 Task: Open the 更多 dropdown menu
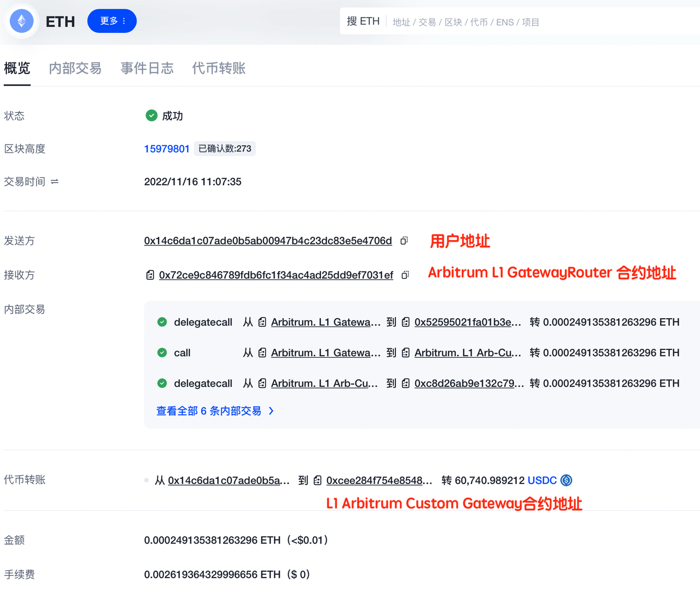pyautogui.click(x=112, y=21)
